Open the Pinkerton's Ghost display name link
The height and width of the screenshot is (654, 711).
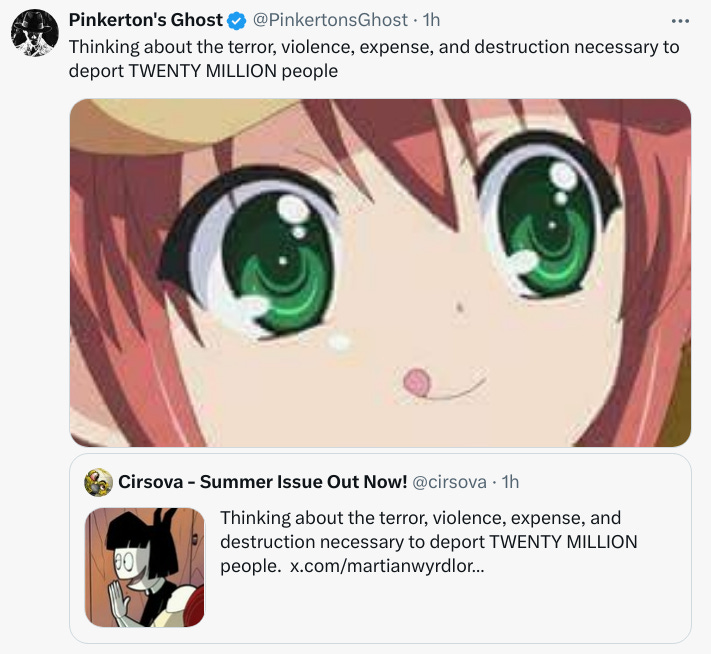point(146,20)
